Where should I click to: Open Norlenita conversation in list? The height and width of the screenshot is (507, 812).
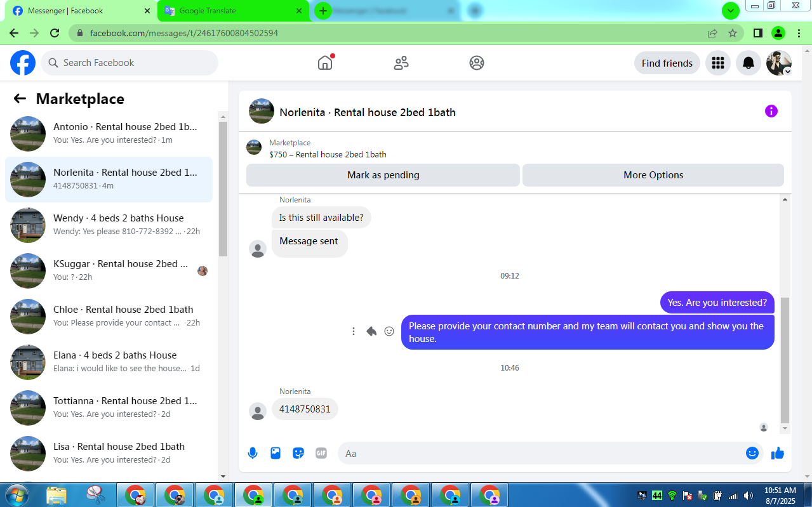pos(109,180)
